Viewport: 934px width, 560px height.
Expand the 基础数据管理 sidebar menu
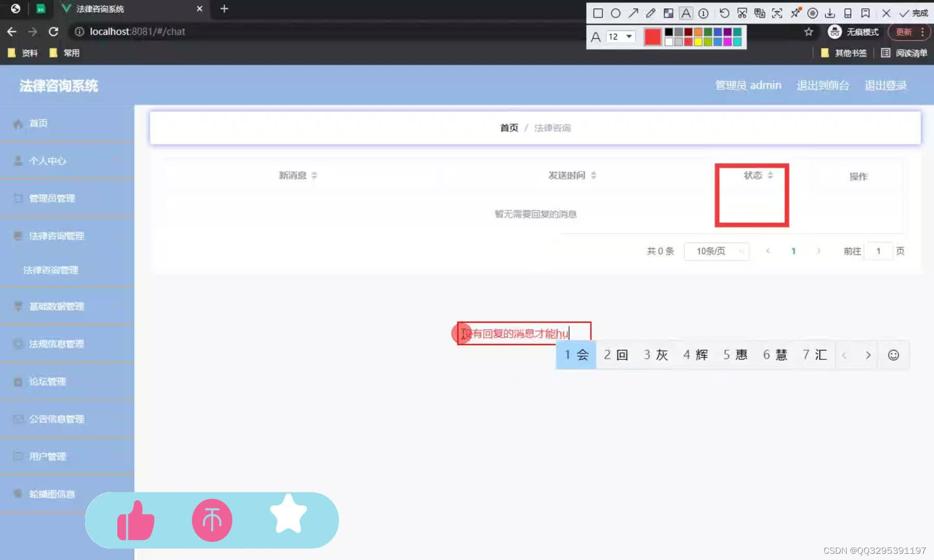(67, 306)
